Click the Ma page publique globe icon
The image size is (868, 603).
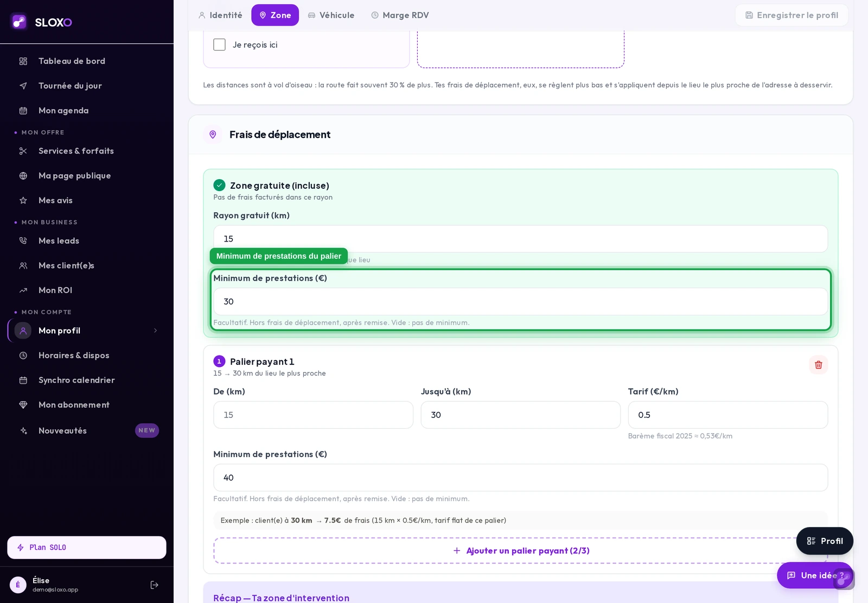pos(23,176)
